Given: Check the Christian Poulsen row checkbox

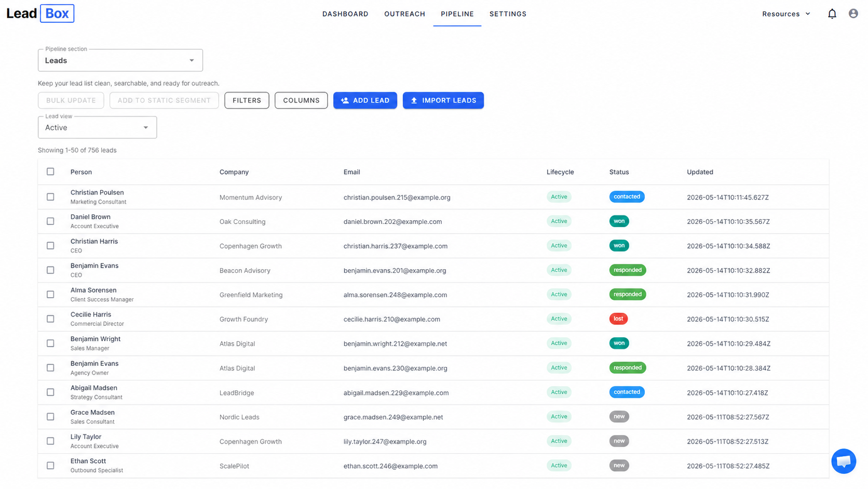Looking at the screenshot, I should click(50, 197).
